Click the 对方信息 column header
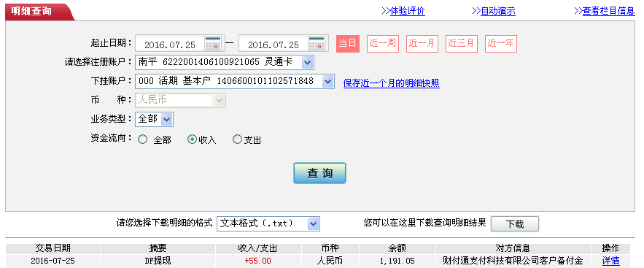The height and width of the screenshot is (268, 644). pyautogui.click(x=513, y=248)
